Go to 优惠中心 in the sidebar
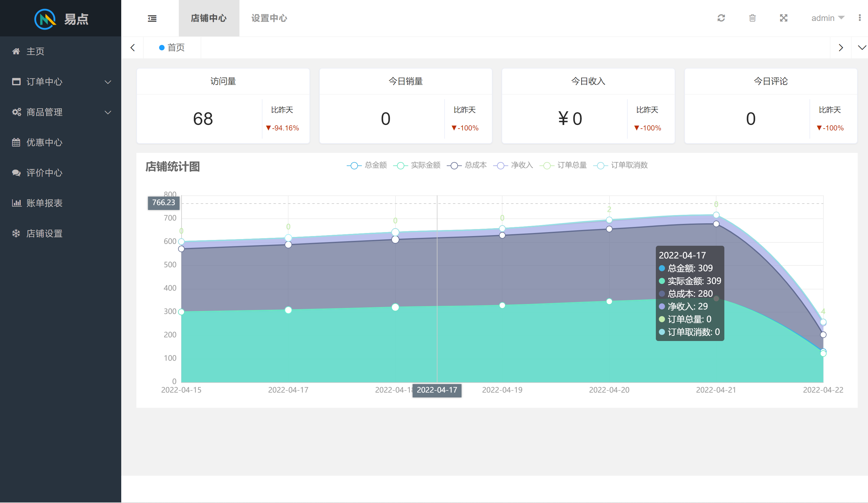The width and height of the screenshot is (868, 503). coord(44,142)
